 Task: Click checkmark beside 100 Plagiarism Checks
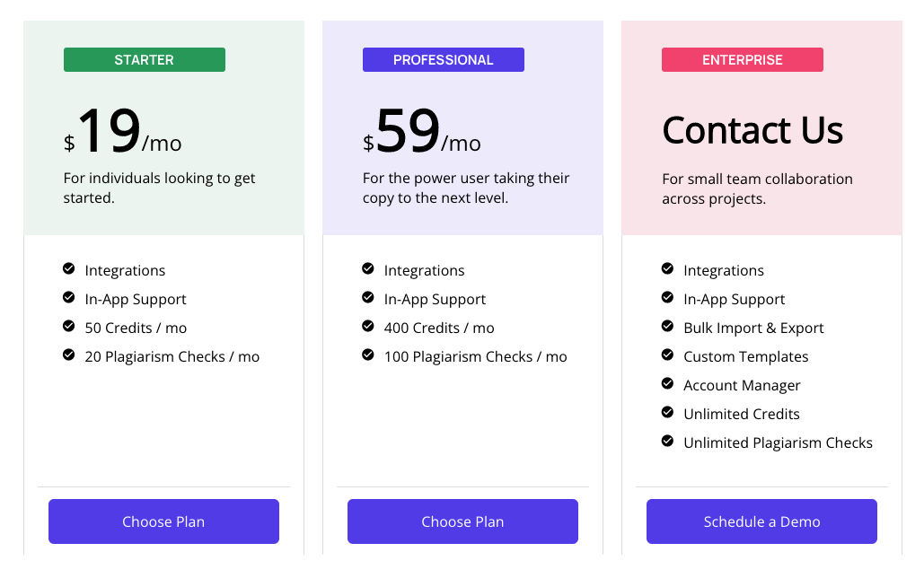368,355
